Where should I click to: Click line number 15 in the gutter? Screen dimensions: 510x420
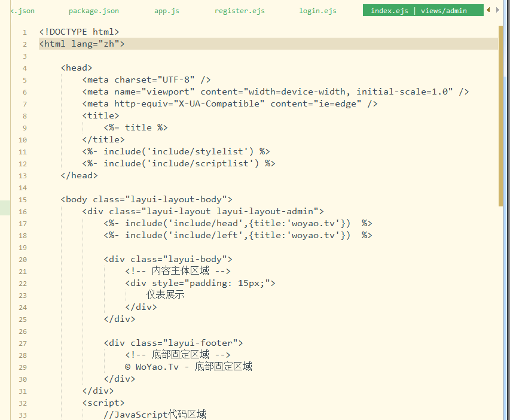(x=23, y=200)
